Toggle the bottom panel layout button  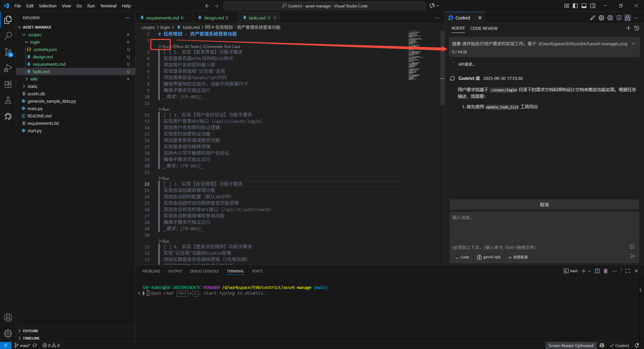584,6
